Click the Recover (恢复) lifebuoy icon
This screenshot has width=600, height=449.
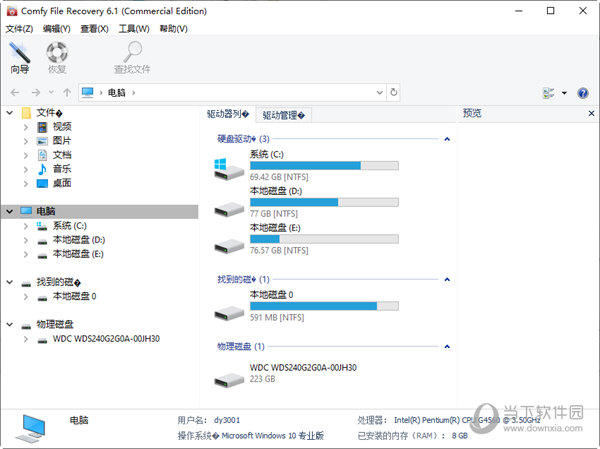(57, 53)
